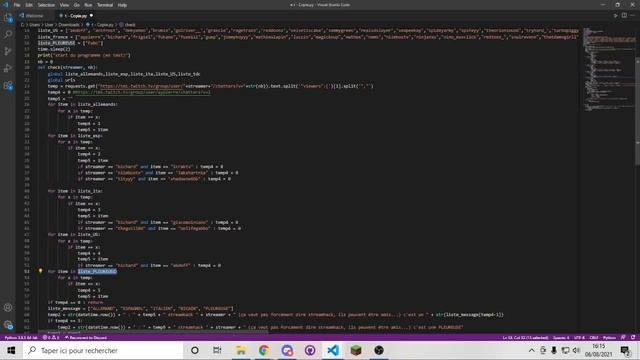The image size is (640, 360).
Task: Open the Minecraft grass block taskbar icon
Action: tap(356, 350)
